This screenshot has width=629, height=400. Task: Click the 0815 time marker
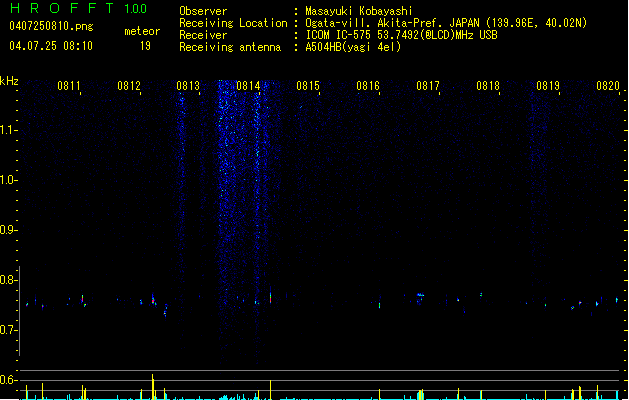point(308,86)
